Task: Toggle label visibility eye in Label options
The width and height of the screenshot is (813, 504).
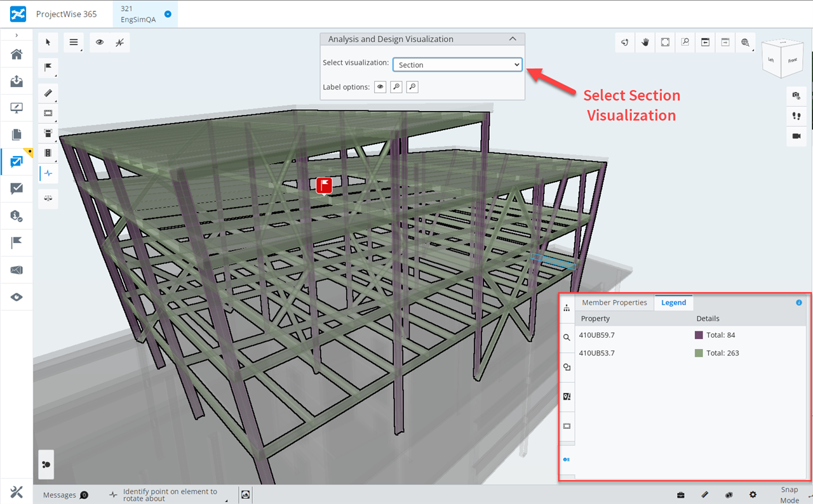Action: tap(380, 87)
